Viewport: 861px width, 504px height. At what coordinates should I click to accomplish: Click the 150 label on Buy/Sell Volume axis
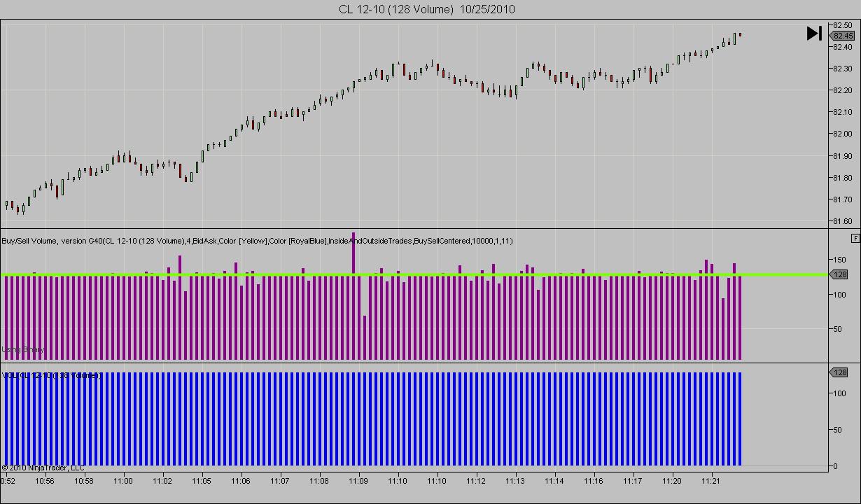[839, 259]
